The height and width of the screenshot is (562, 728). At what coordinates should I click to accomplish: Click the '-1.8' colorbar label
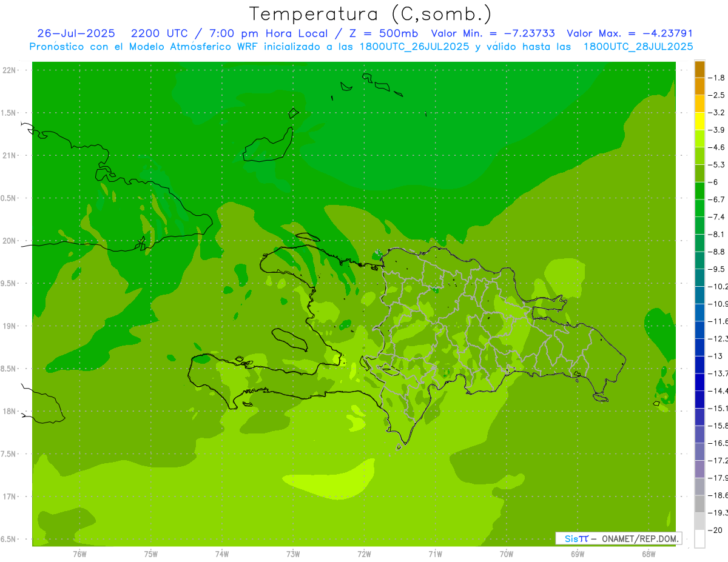(716, 78)
